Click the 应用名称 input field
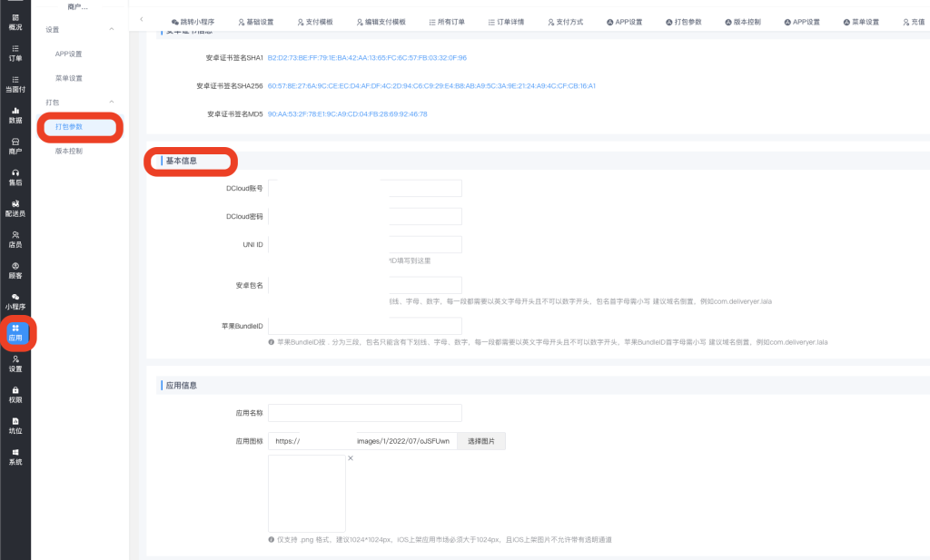This screenshot has height=560, width=930. tap(364, 413)
